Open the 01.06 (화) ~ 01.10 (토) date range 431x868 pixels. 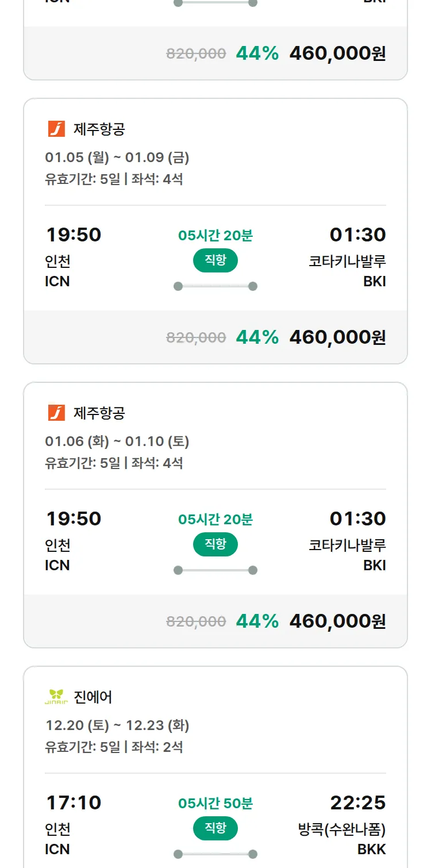(x=117, y=441)
